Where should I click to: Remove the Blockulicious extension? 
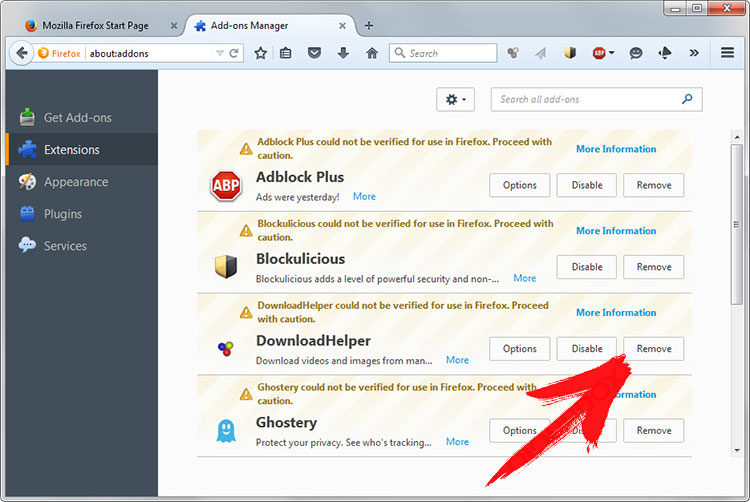654,267
